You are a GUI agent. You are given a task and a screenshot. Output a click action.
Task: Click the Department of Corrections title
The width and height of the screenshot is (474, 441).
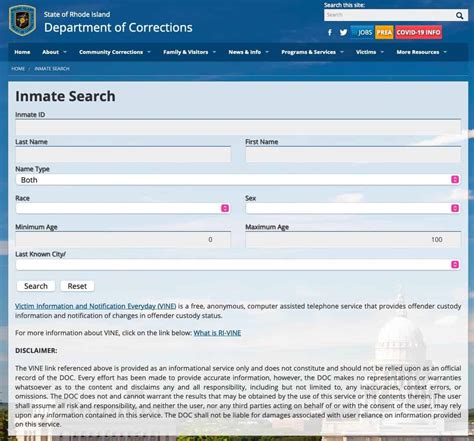coord(118,27)
